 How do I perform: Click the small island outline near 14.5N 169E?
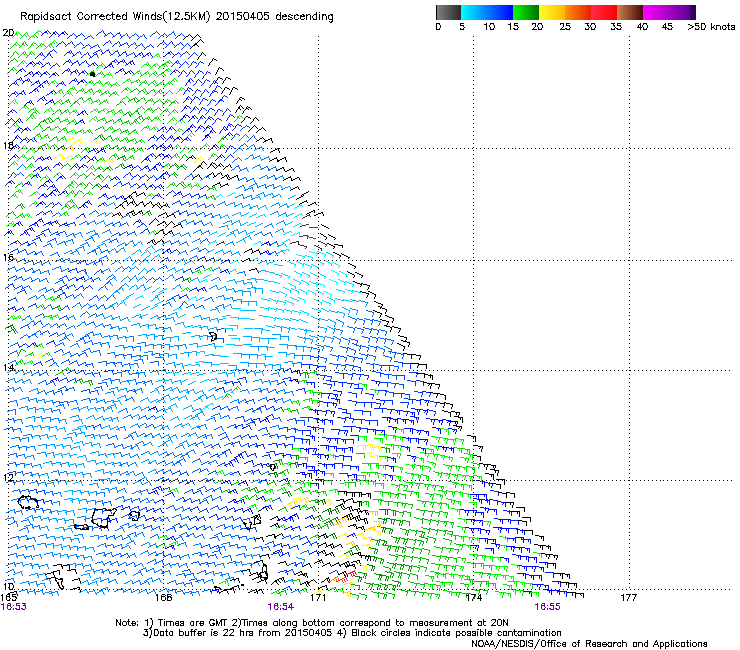click(x=213, y=337)
